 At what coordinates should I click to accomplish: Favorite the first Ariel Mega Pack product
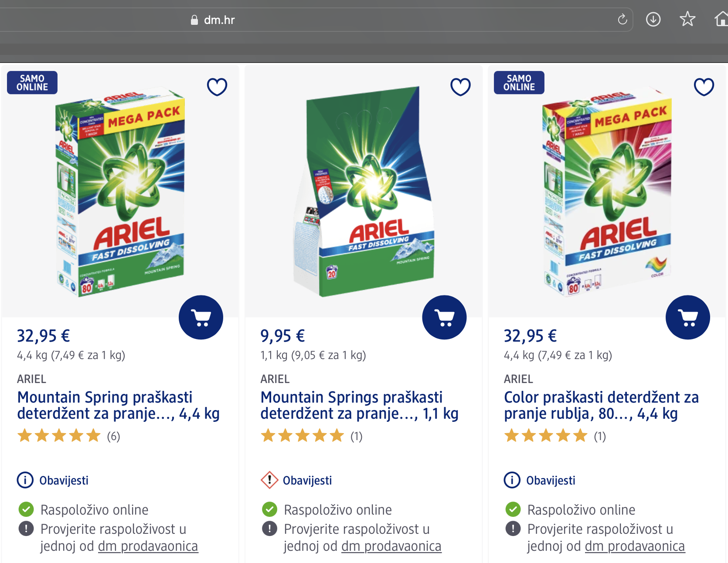click(x=217, y=87)
